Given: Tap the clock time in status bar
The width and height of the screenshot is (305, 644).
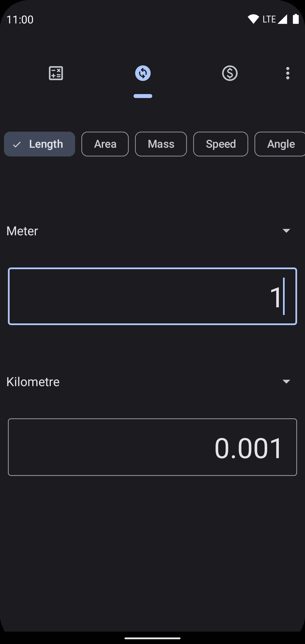Looking at the screenshot, I should point(20,20).
